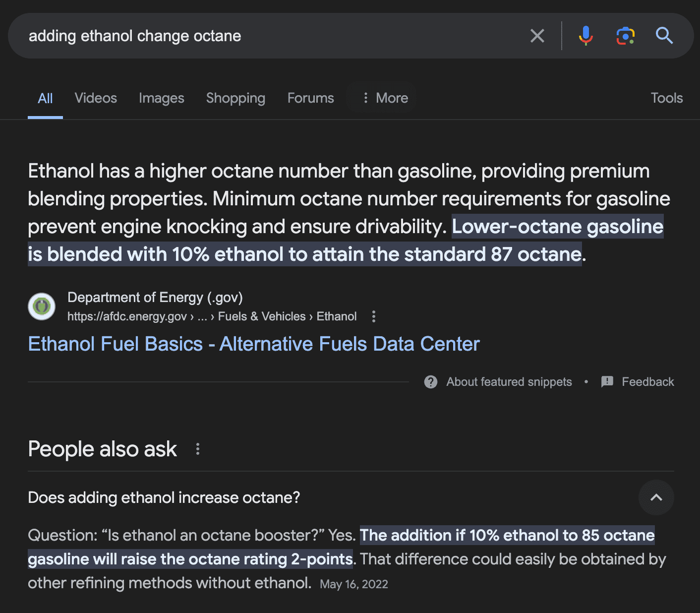Viewport: 700px width, 613px height.
Task: Open options dots beside the Ethanol breadcrumb
Action: [x=374, y=316]
